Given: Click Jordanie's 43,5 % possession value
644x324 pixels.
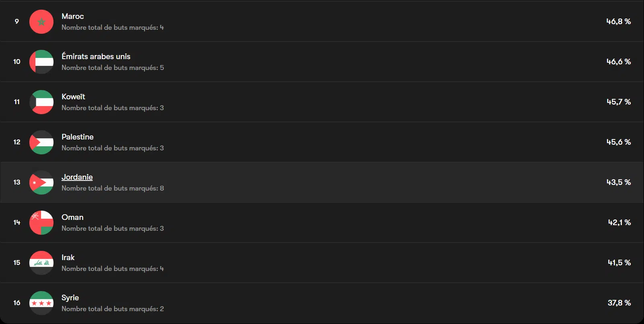Looking at the screenshot, I should pos(618,183).
